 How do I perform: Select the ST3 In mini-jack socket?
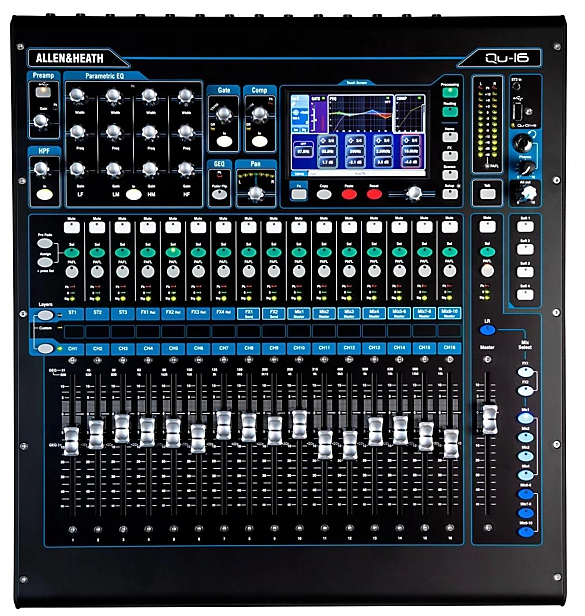pyautogui.click(x=515, y=86)
